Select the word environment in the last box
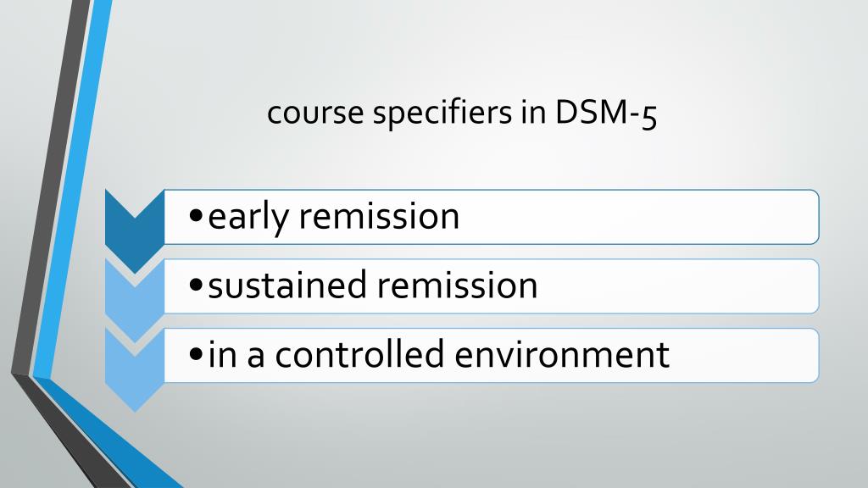The width and height of the screenshot is (868, 488). coord(562,355)
